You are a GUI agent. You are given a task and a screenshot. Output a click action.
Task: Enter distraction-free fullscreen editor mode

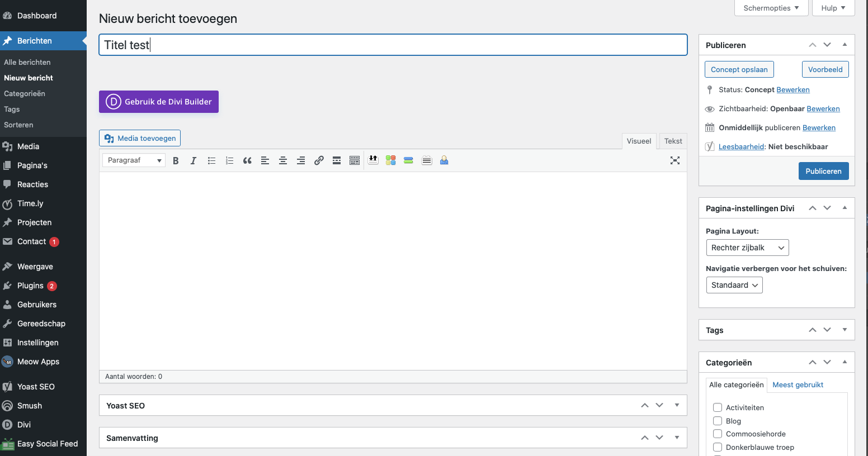(675, 160)
